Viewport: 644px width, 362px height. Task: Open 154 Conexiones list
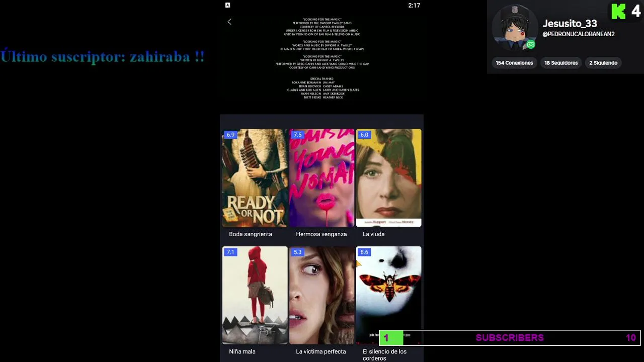point(514,63)
